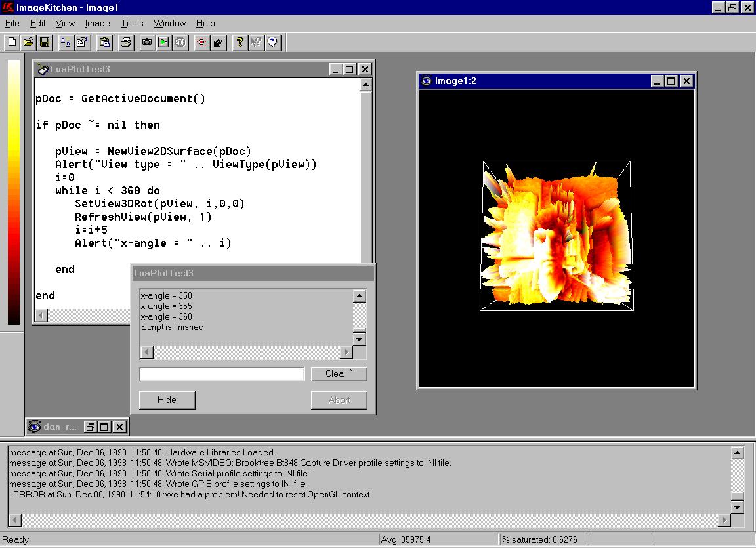Open the File menu
The height and width of the screenshot is (548, 756).
coord(12,23)
